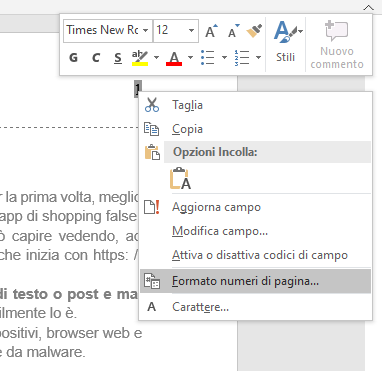Select Aggiorna campo menu entry
The width and height of the screenshot is (382, 371).
click(x=256, y=207)
